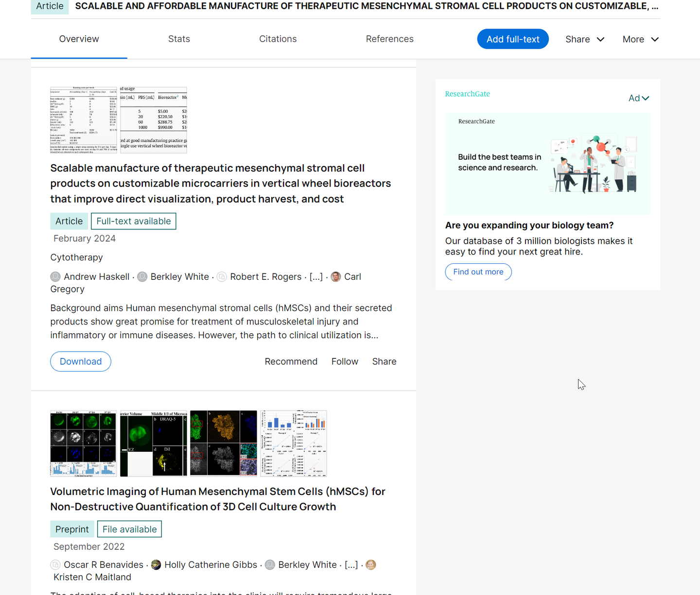Click the Stats tab
700x595 pixels.
(179, 39)
